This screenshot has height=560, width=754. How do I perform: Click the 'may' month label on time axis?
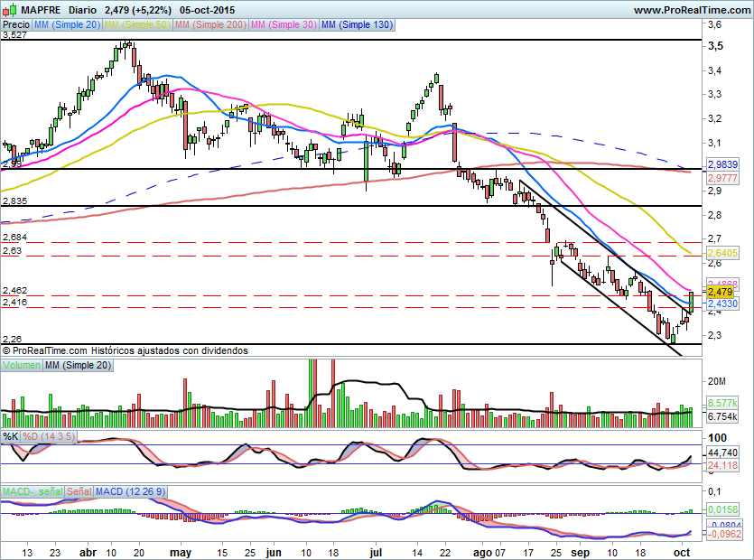181,553
